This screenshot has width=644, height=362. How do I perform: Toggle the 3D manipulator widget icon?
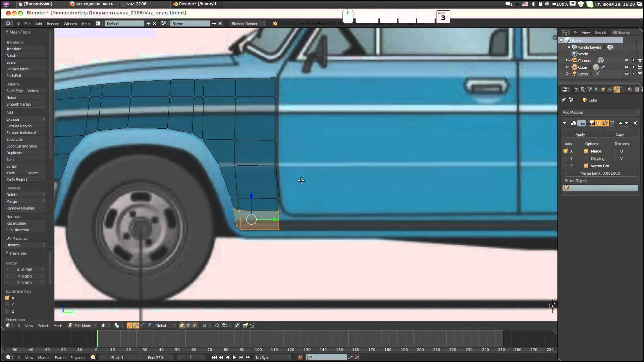[x=129, y=325]
